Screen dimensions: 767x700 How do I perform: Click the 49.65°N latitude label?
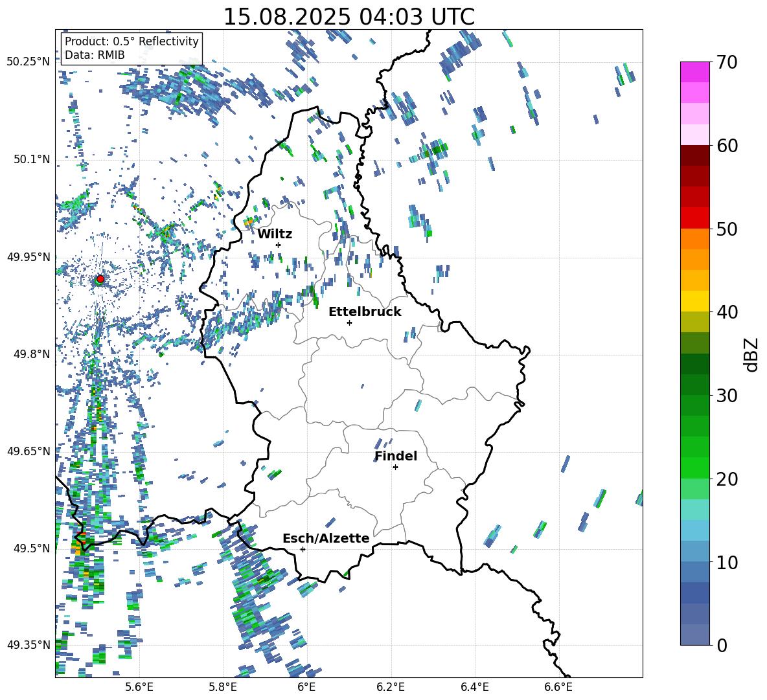point(29,451)
